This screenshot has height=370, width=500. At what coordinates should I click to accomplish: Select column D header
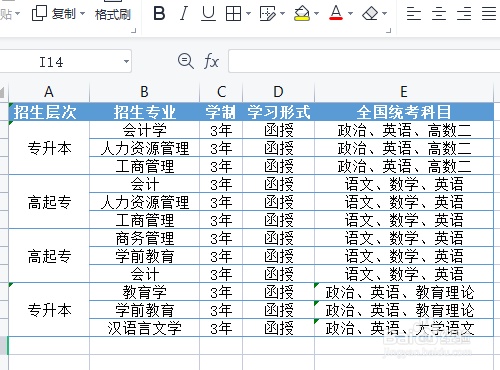click(x=278, y=92)
